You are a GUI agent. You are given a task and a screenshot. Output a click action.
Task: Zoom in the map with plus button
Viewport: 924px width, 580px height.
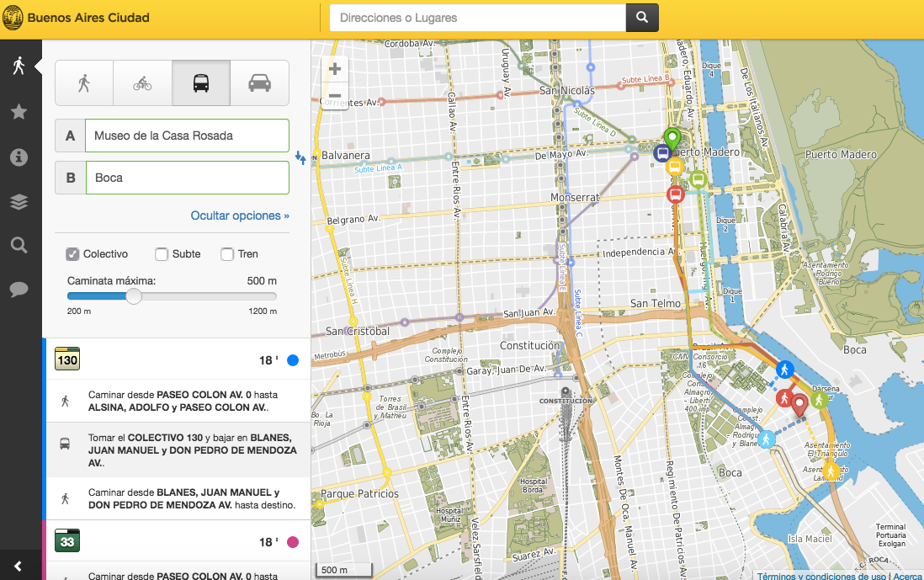tap(335, 68)
